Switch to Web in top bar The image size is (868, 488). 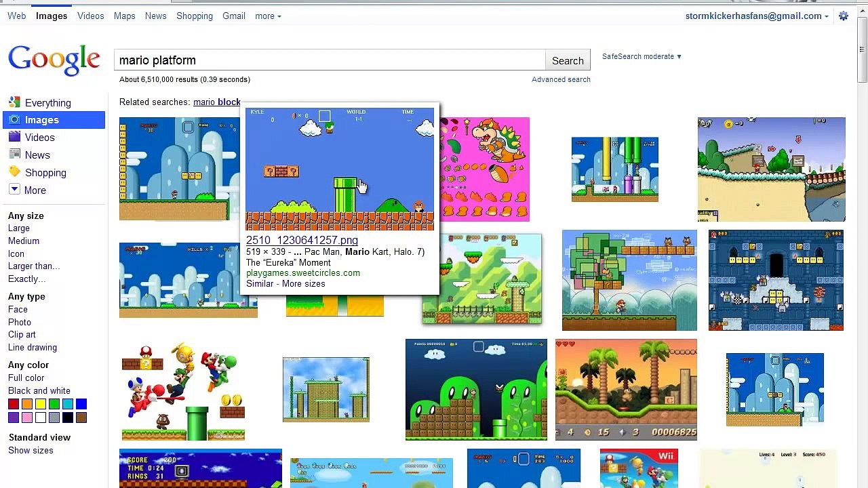pyautogui.click(x=17, y=16)
